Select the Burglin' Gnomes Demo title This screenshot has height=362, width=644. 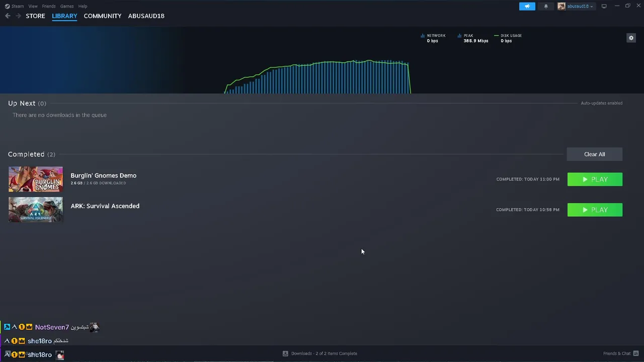[104, 175]
